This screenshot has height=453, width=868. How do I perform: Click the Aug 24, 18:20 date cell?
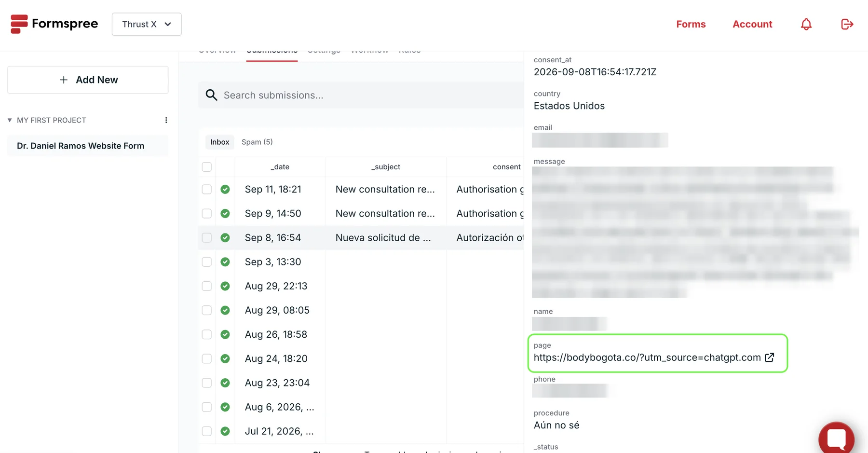[x=276, y=358]
